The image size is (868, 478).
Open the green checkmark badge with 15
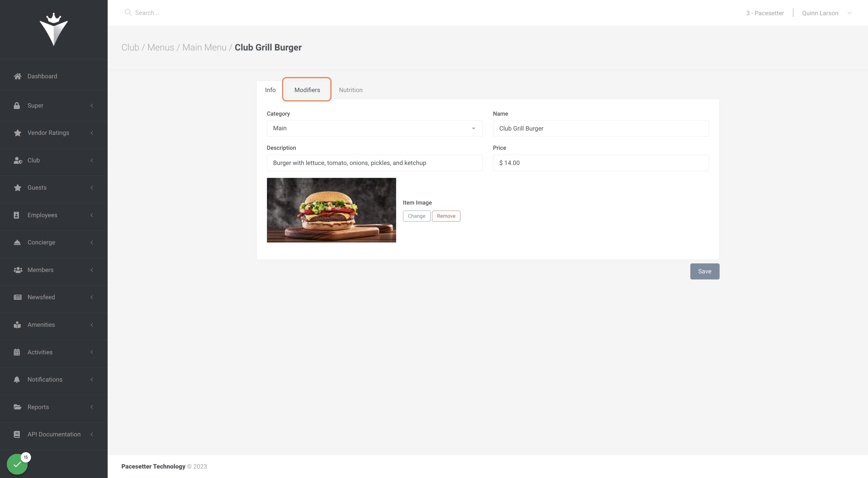point(17,464)
